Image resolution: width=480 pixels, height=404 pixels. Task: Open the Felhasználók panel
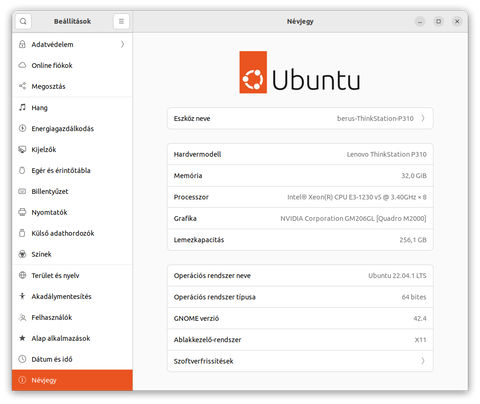72,317
